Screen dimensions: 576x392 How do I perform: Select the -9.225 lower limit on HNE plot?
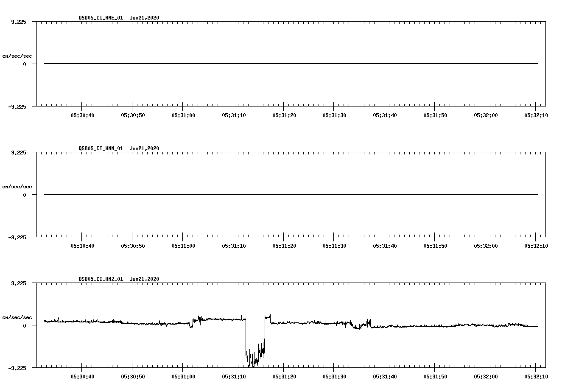[x=17, y=107]
